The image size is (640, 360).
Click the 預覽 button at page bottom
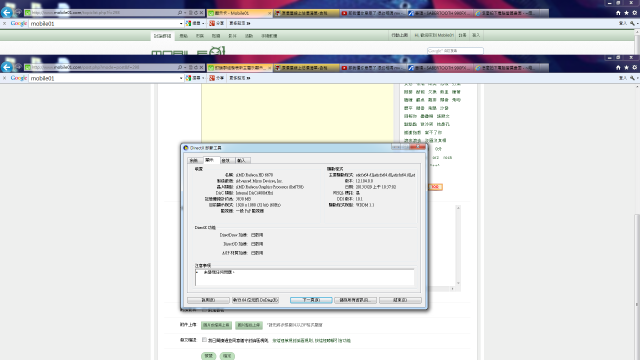[209, 356]
